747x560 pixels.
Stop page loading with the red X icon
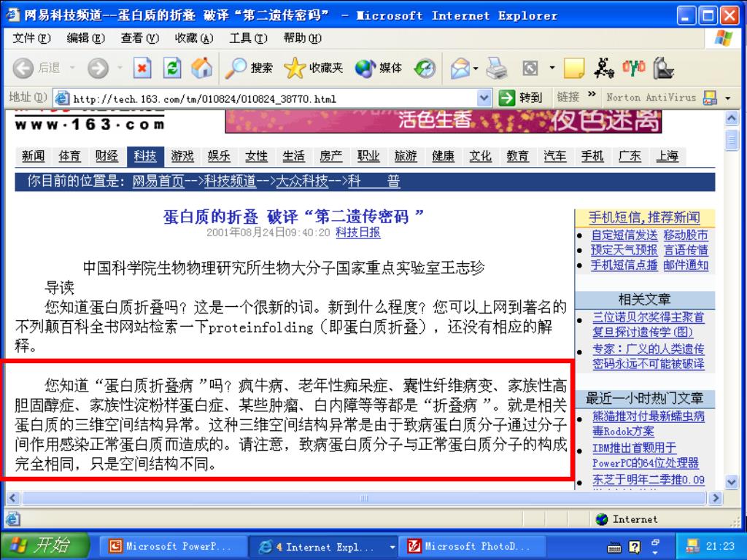[142, 68]
